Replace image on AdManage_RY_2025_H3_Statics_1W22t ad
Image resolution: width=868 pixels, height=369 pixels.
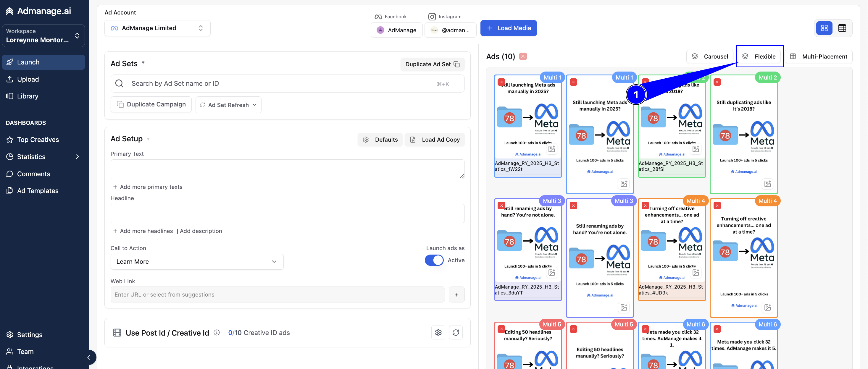[552, 149]
